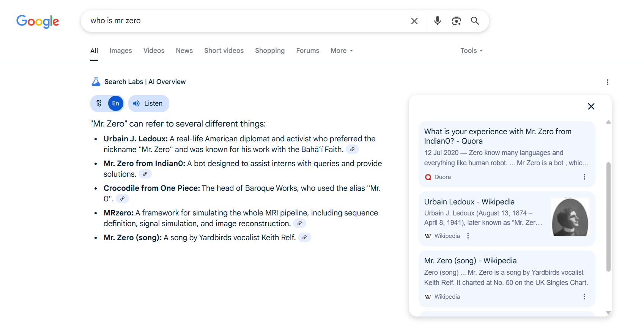The image size is (644, 326).
Task: Click the sources panel scroll down arrow
Action: (608, 313)
